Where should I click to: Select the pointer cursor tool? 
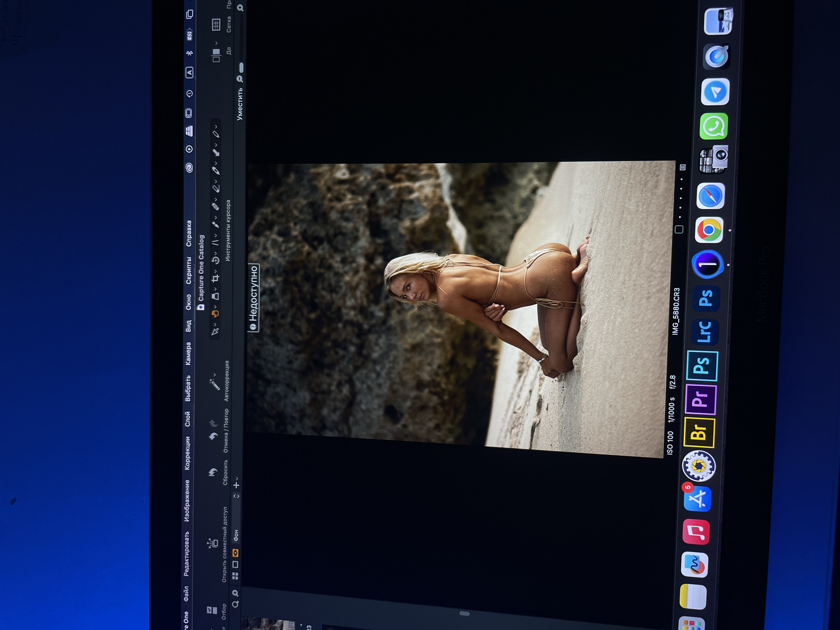click(x=215, y=332)
